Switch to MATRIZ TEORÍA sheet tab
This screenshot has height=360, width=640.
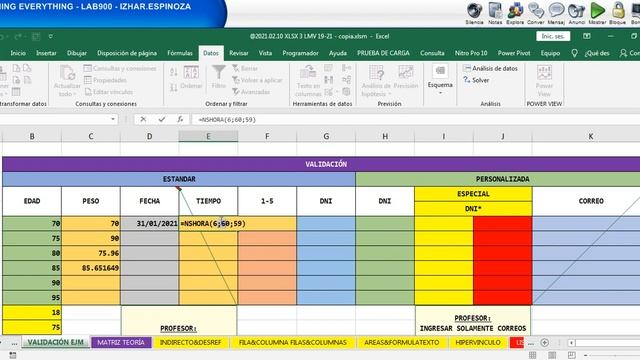point(121,342)
